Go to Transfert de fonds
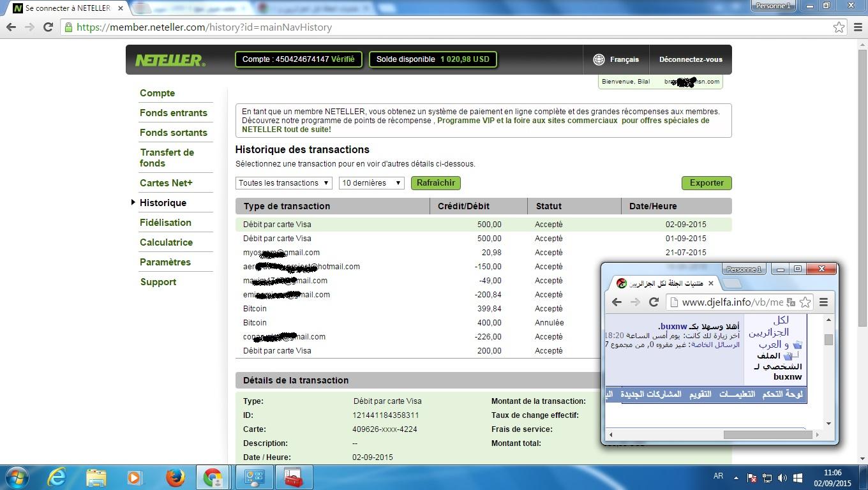 click(x=167, y=158)
